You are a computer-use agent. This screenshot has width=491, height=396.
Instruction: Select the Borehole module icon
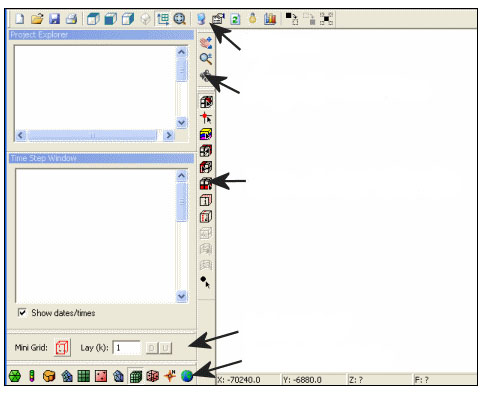coord(32,376)
